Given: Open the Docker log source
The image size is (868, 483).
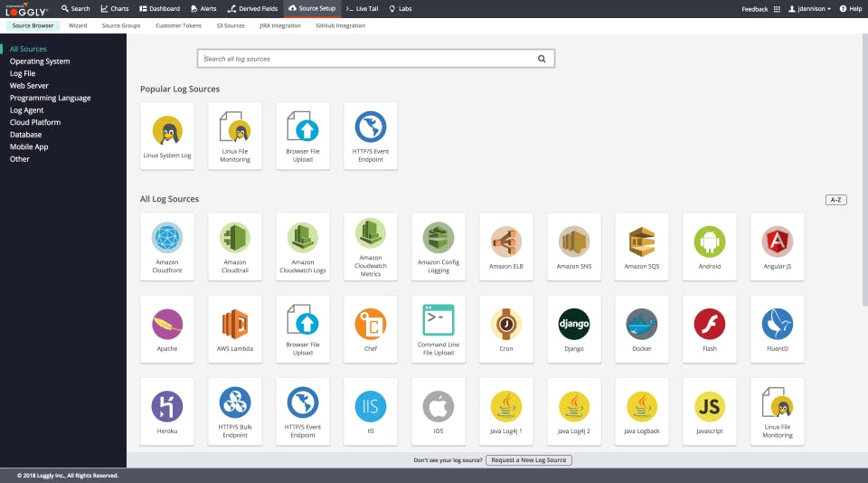Looking at the screenshot, I should coord(642,329).
